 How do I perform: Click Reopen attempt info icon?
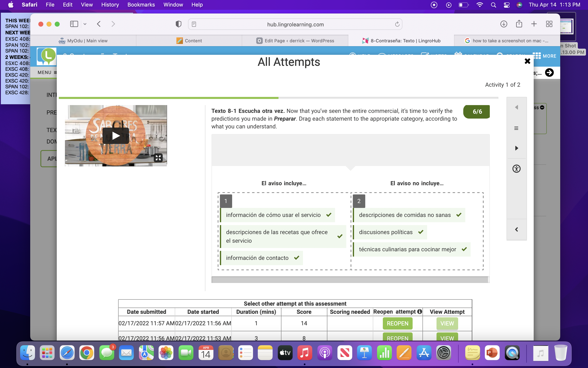[420, 312]
